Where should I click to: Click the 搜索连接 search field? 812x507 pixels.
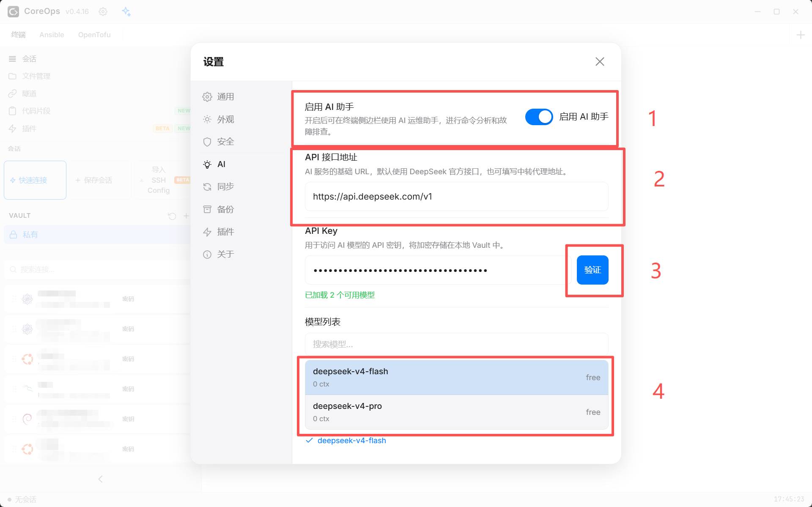(98, 269)
